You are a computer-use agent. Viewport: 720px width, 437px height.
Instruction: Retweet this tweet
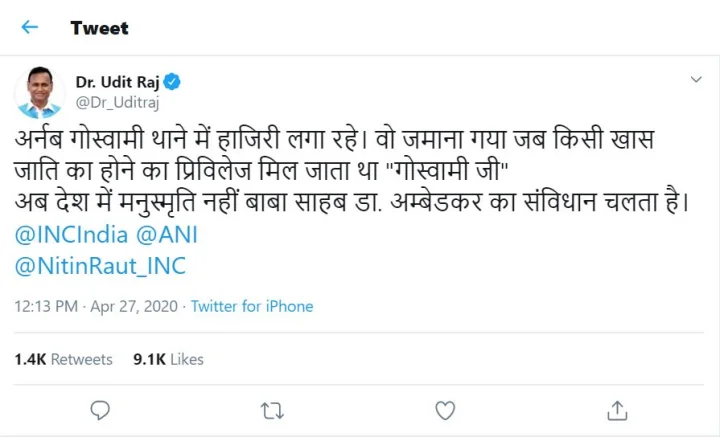point(271,410)
